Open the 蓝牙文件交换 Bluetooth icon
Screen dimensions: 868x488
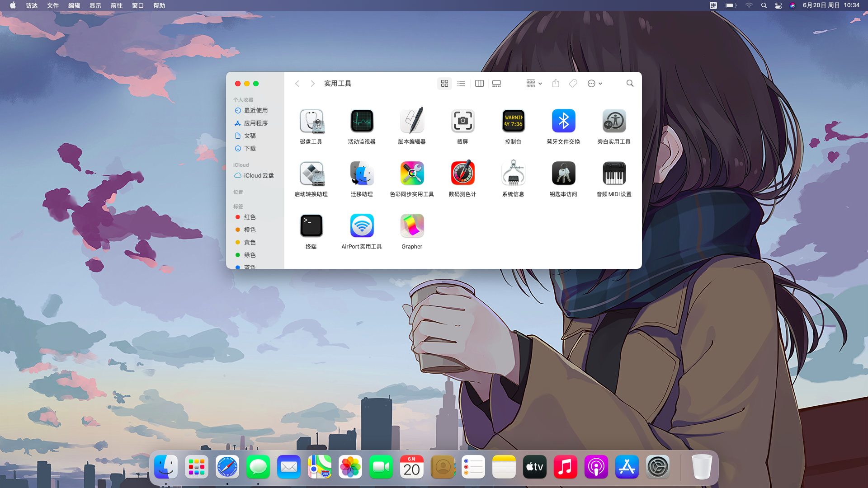(x=563, y=121)
